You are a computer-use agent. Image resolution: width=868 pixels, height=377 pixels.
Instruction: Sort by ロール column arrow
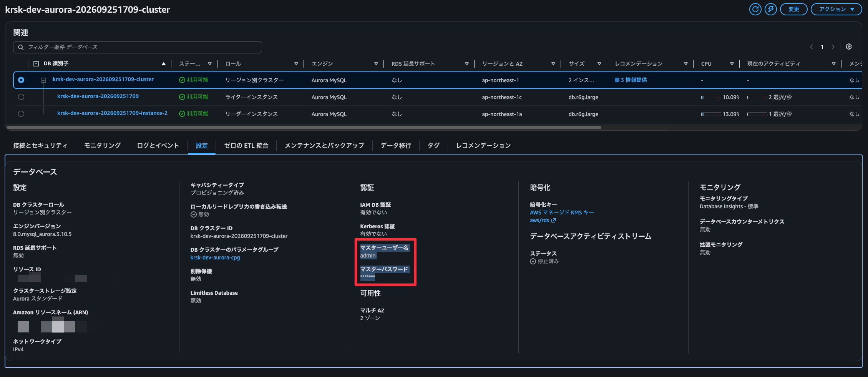[x=296, y=64]
